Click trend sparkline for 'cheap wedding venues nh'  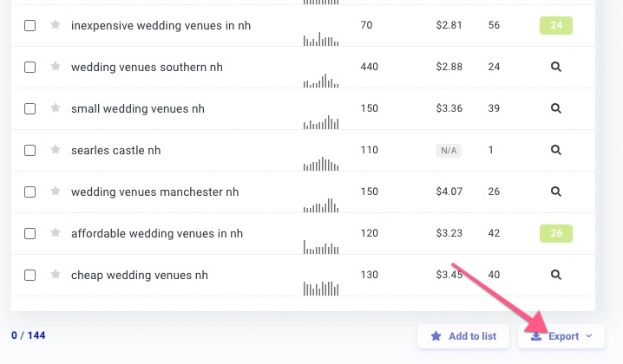pyautogui.click(x=321, y=287)
